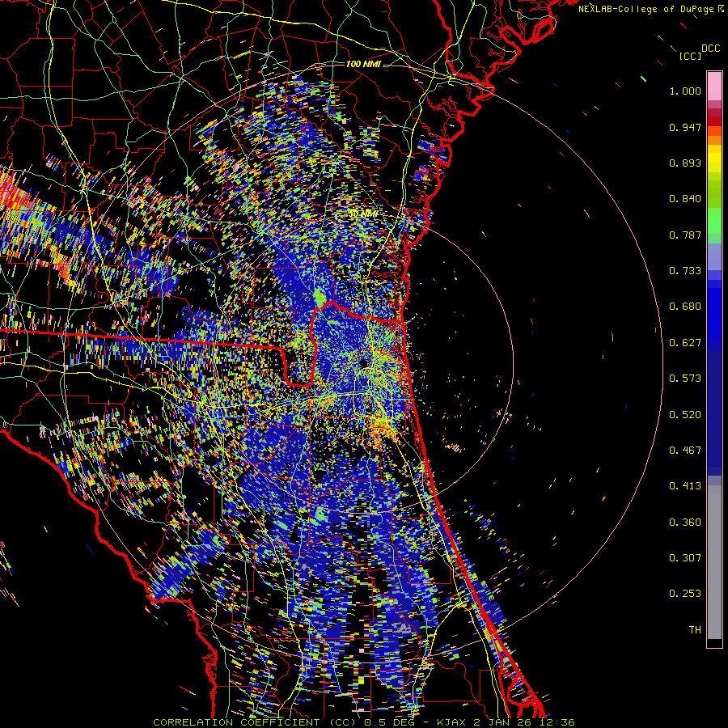Click the "0.467" legend value

pyautogui.click(x=685, y=451)
